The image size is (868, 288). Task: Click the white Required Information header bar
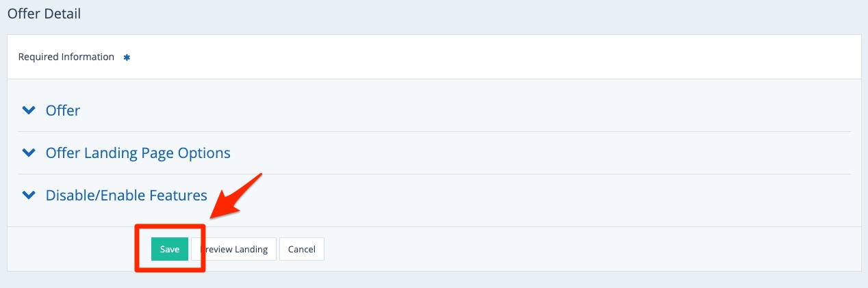pos(479,57)
